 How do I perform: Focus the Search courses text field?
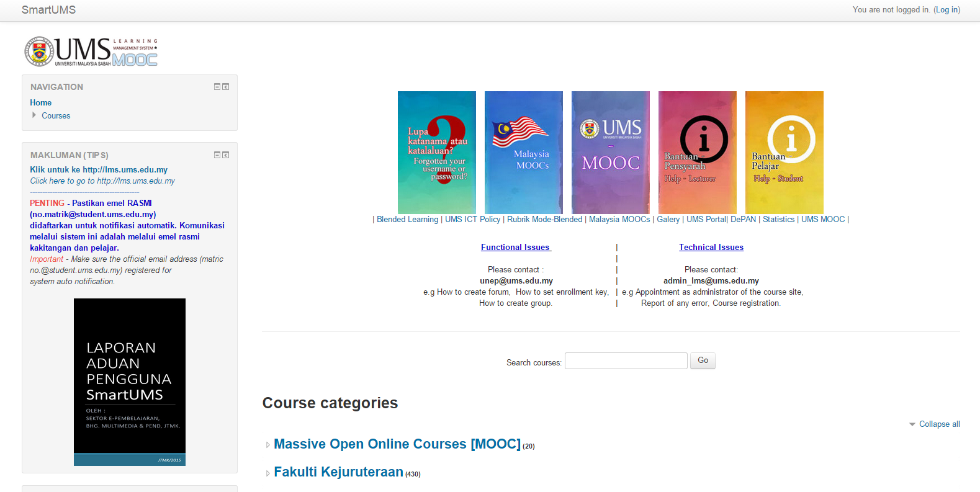(x=626, y=361)
